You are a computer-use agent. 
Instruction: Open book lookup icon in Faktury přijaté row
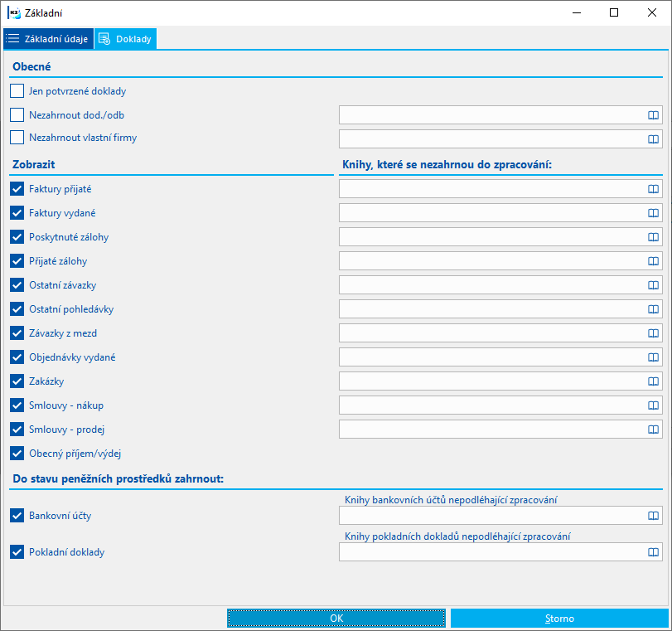(x=653, y=189)
